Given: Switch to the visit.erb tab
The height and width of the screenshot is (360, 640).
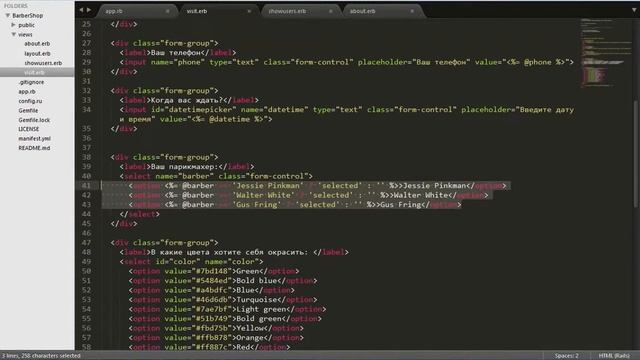Looking at the screenshot, I should 197,11.
